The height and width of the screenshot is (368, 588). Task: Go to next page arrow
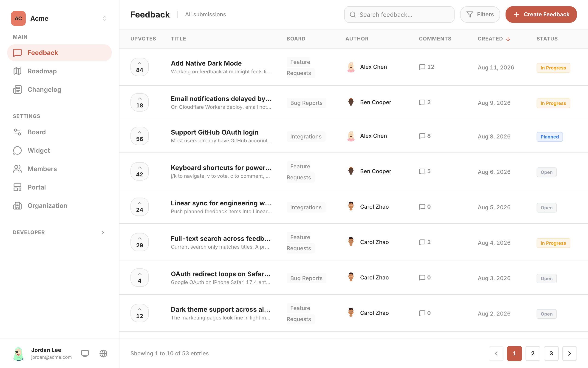click(570, 354)
